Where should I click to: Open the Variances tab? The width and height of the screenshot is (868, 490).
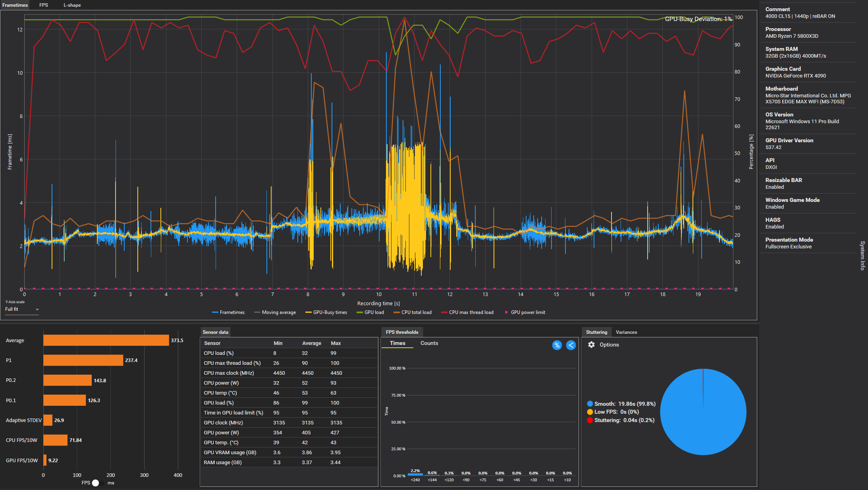click(x=626, y=332)
